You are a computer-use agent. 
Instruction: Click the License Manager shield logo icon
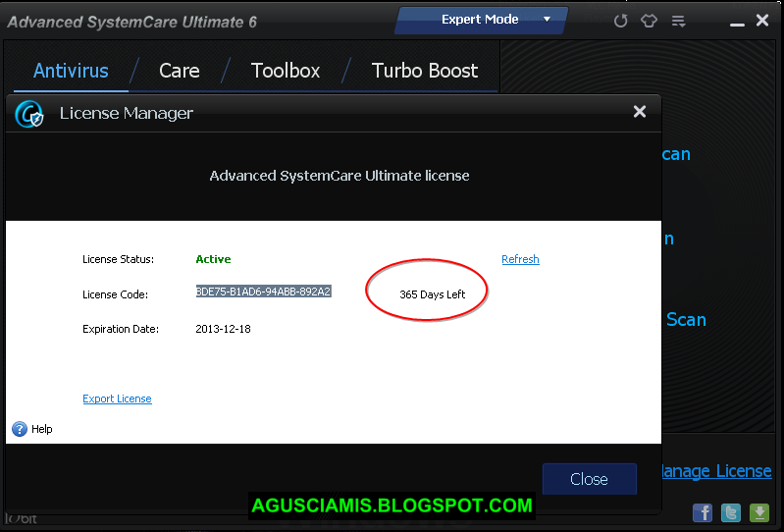pos(29,114)
